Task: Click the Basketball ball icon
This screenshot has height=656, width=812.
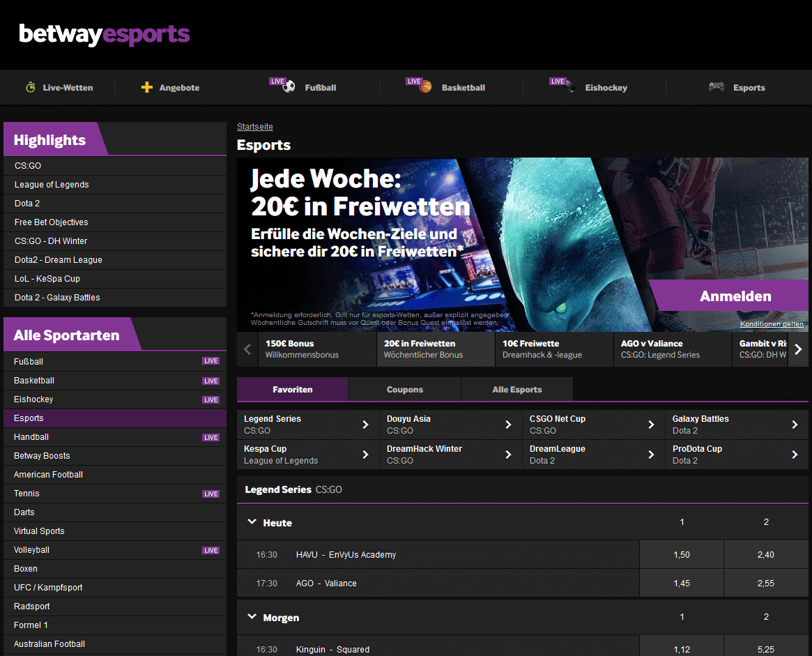Action: [x=425, y=86]
